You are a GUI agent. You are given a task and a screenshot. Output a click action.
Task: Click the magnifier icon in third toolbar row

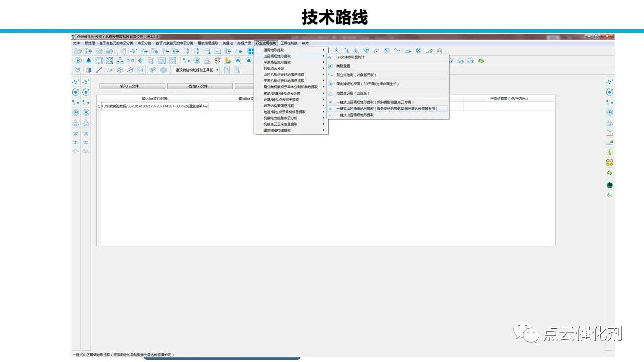point(78,70)
